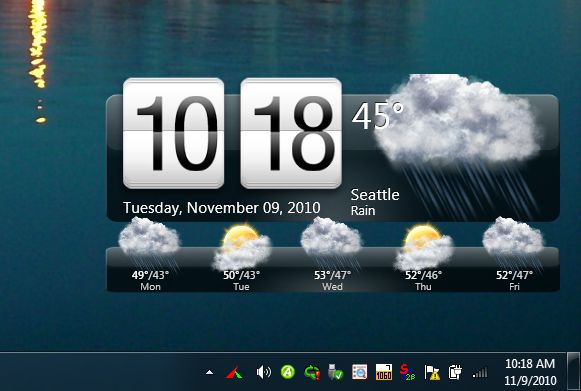Click the Show Desktop button at taskbar edge
Screen dimensions: 581x391
[x=573, y=371]
